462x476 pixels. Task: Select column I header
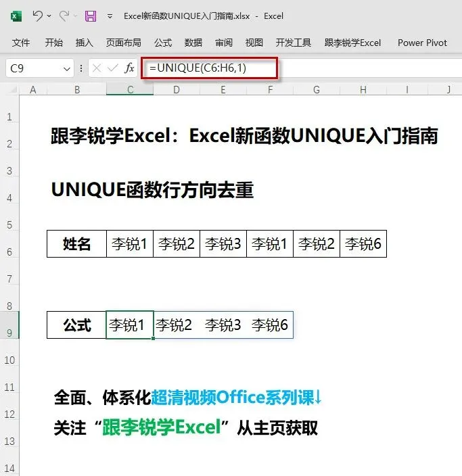point(407,90)
